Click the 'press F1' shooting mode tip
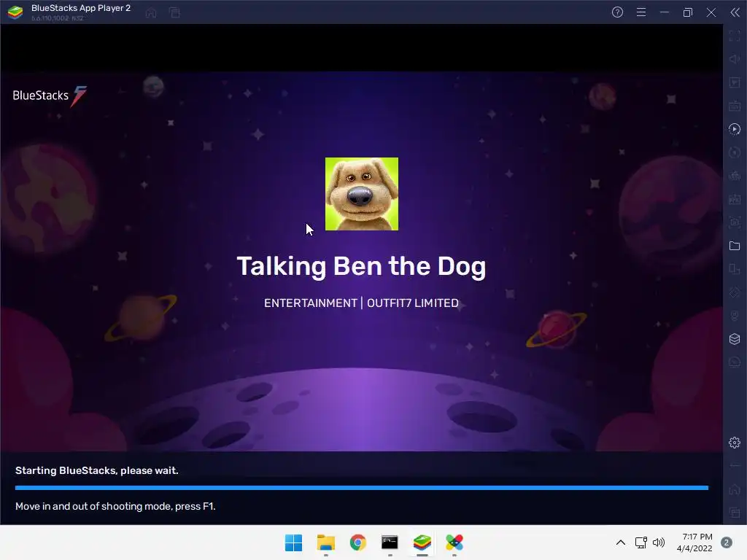Image resolution: width=747 pixels, height=560 pixels. click(115, 506)
